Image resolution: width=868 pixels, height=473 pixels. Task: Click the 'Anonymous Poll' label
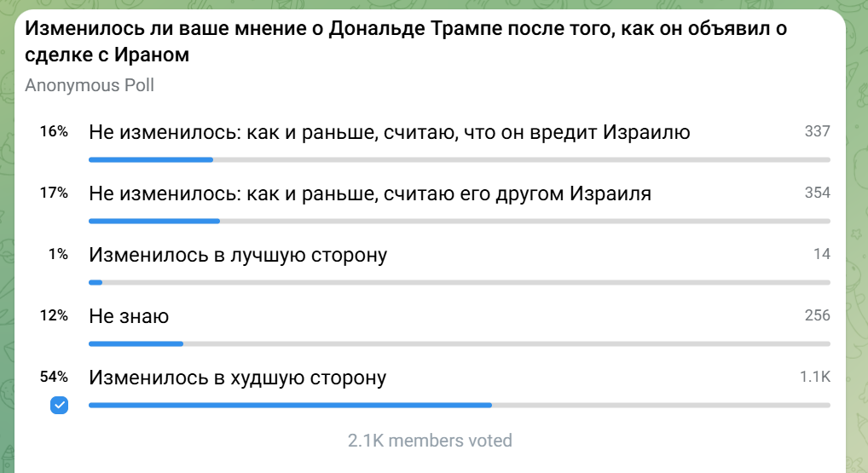click(90, 85)
